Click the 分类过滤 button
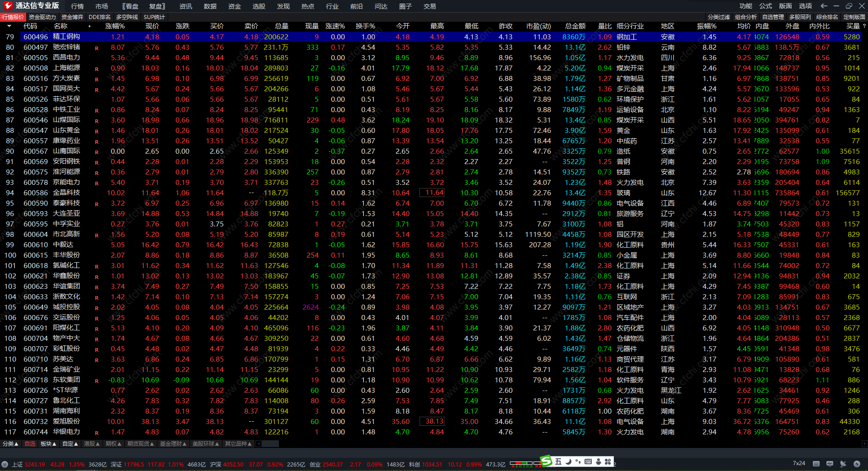The height and width of the screenshot is (471, 868). click(x=719, y=17)
